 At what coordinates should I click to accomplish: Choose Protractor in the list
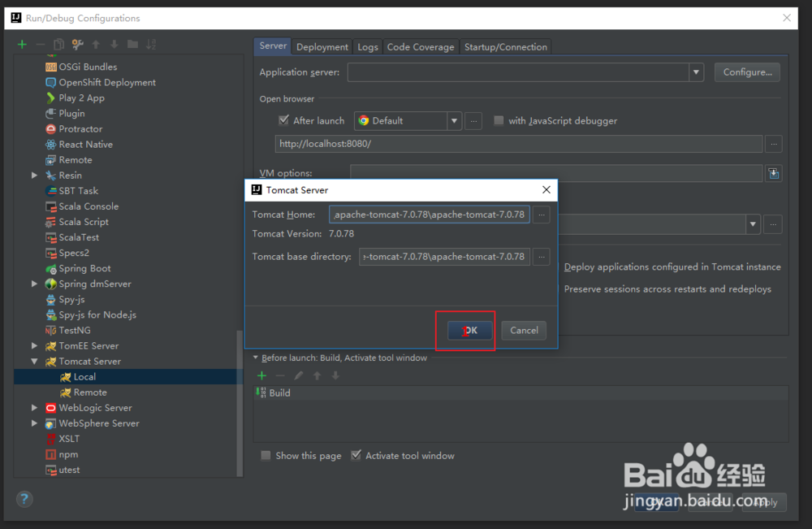pyautogui.click(x=74, y=129)
